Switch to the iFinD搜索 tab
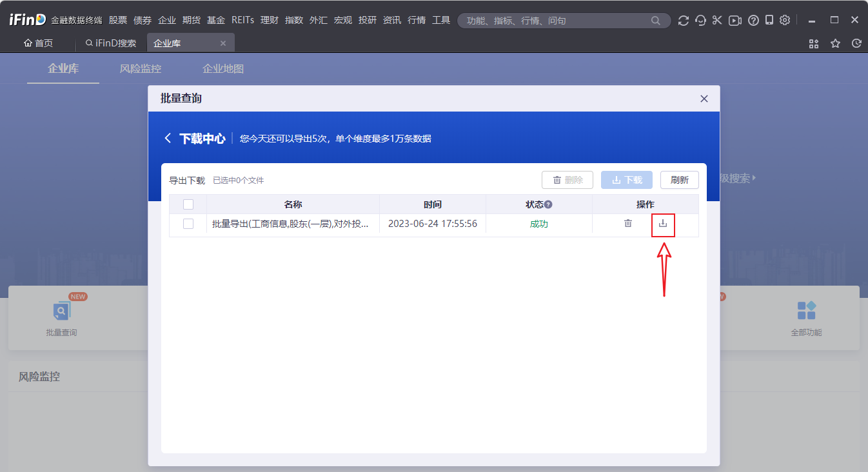Image resolution: width=868 pixels, height=472 pixels. click(x=111, y=44)
